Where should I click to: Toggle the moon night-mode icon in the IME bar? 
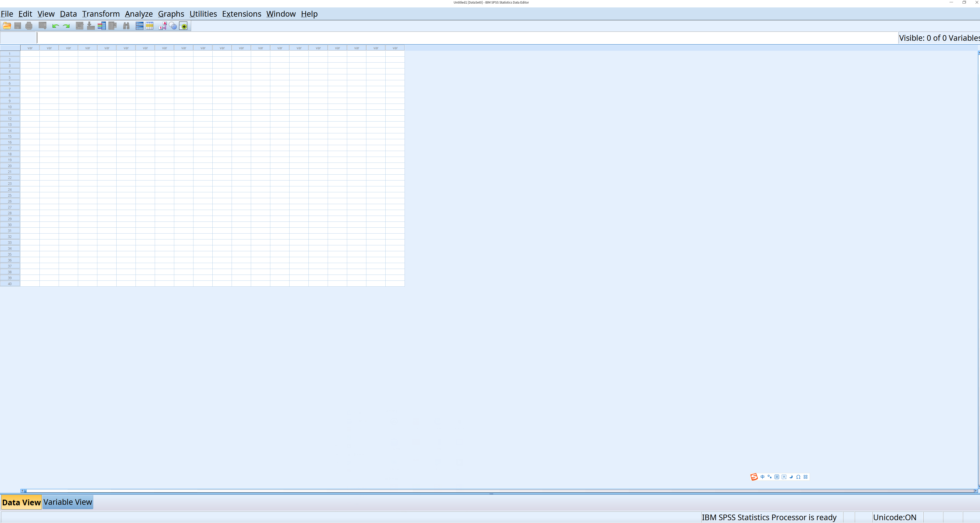click(x=791, y=477)
